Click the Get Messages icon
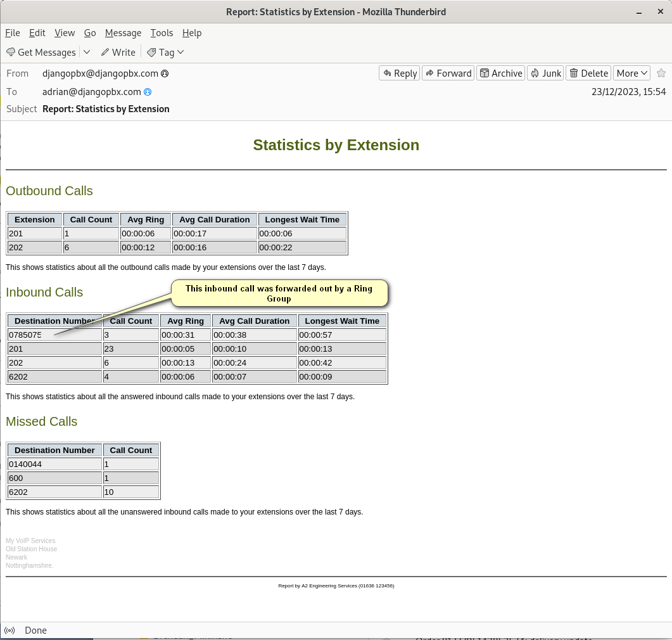Screen dimensions: 672x640 [11, 53]
